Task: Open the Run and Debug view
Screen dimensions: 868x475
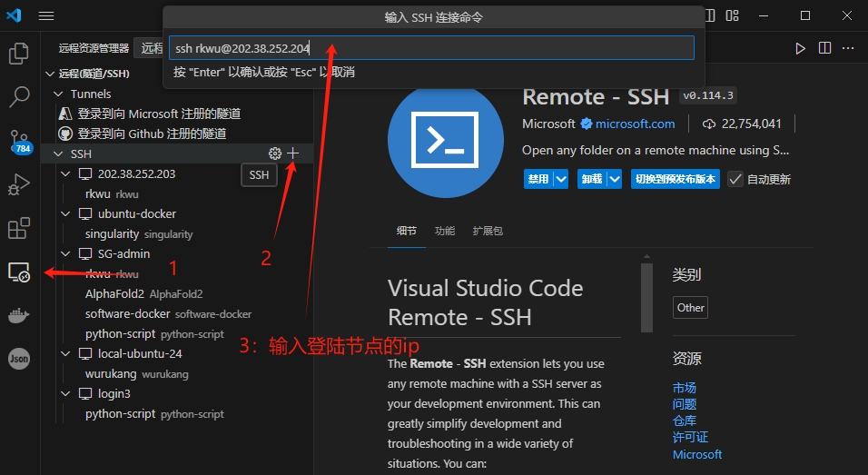Action: [19, 184]
